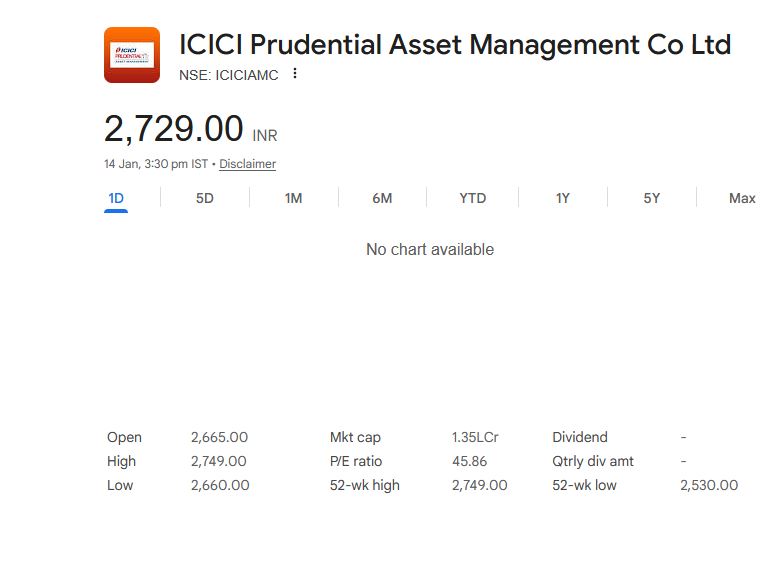Click the P/E ratio label

pos(356,461)
